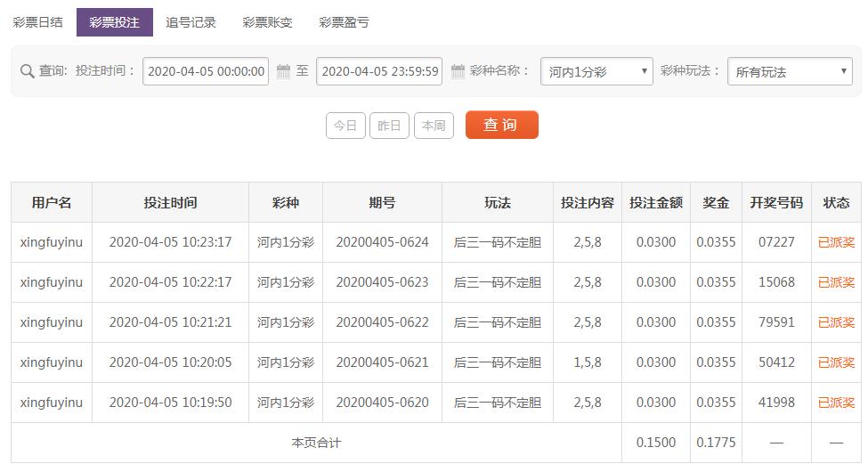View the 彩票盈亏 tab

[x=344, y=22]
